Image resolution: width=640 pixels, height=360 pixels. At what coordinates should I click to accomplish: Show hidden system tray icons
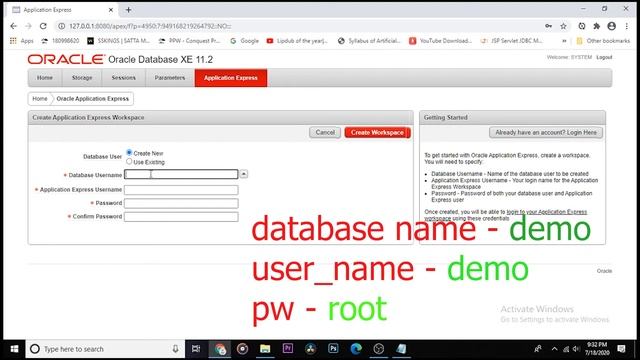(554, 349)
